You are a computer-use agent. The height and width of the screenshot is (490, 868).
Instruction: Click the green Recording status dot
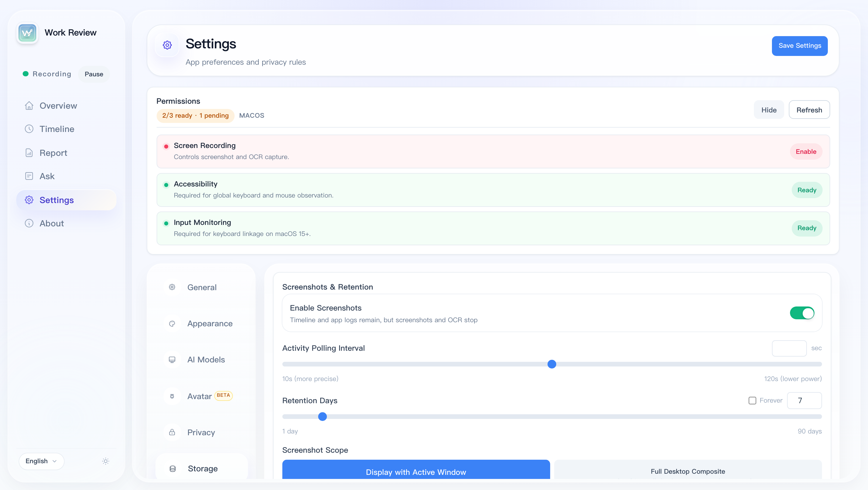point(26,73)
